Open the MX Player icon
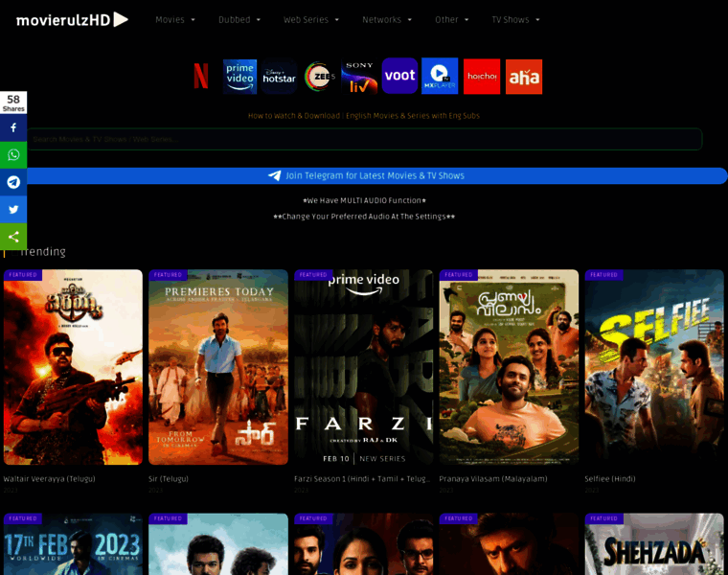728x575 pixels. 440,76
